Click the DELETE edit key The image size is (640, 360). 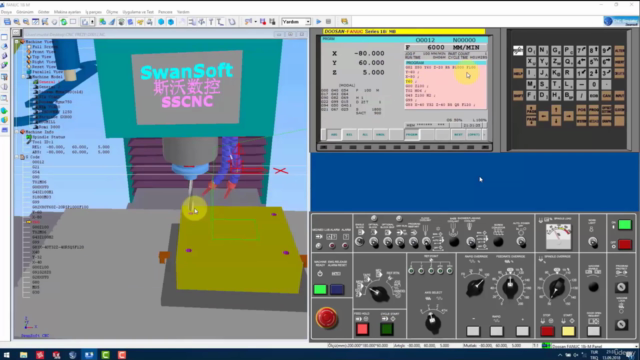coord(619,73)
